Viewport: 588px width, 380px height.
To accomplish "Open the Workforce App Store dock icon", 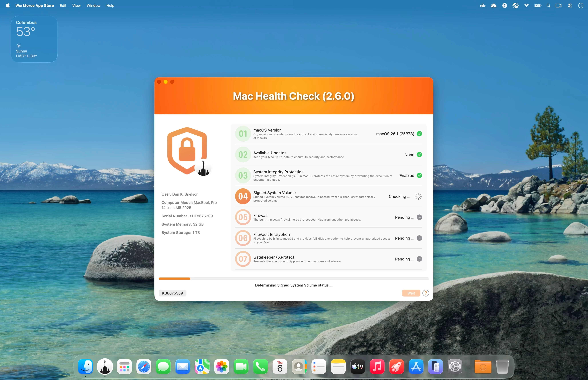I will [x=105, y=366].
